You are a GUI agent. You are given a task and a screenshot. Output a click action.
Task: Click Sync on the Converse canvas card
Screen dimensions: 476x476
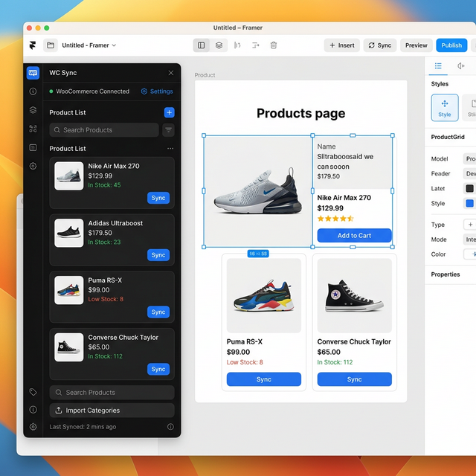[354, 379]
